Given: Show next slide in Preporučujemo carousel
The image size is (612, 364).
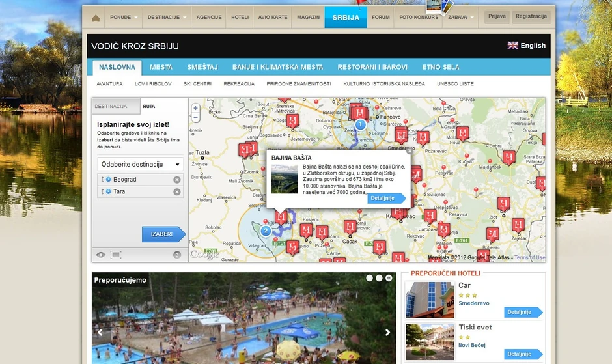Looking at the screenshot, I should [387, 332].
